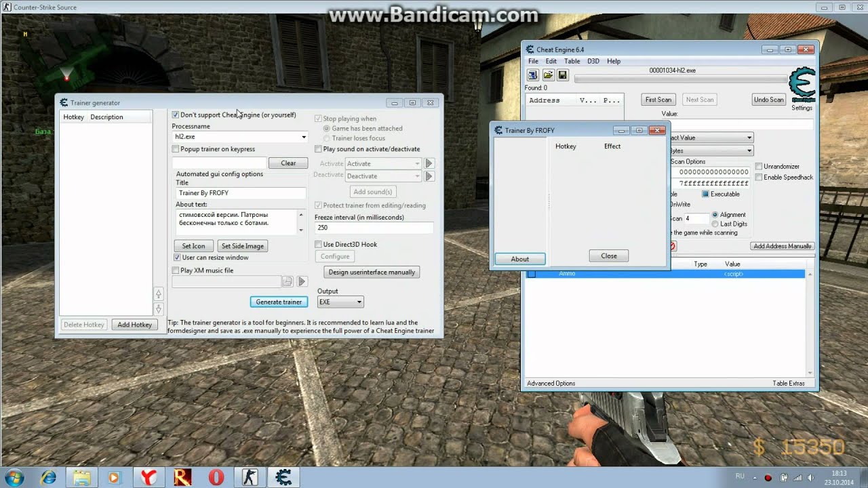Screen dimensions: 868x488
Task: Click the About text scrollbar down arrow
Action: click(x=302, y=230)
